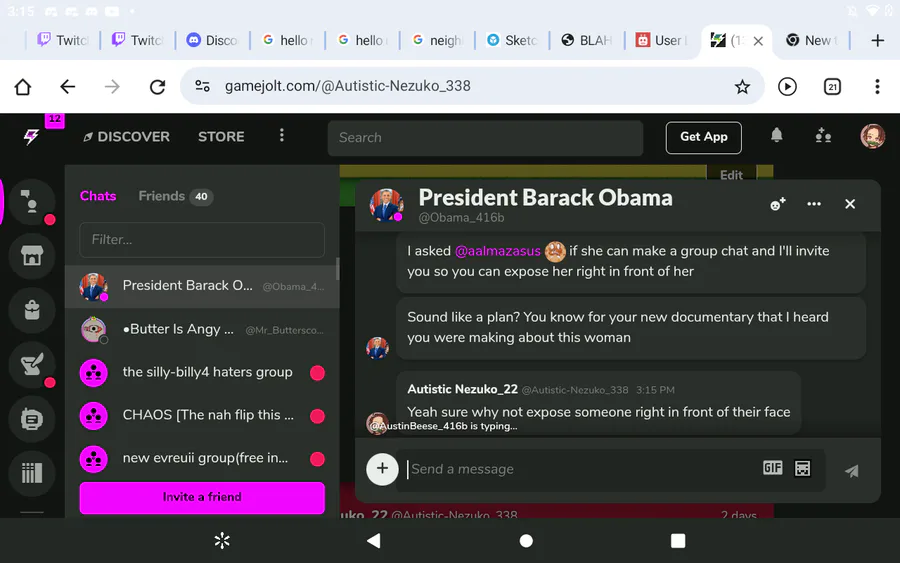
Task: Click Obama's avatar beside the documentary message
Action: pyautogui.click(x=377, y=348)
